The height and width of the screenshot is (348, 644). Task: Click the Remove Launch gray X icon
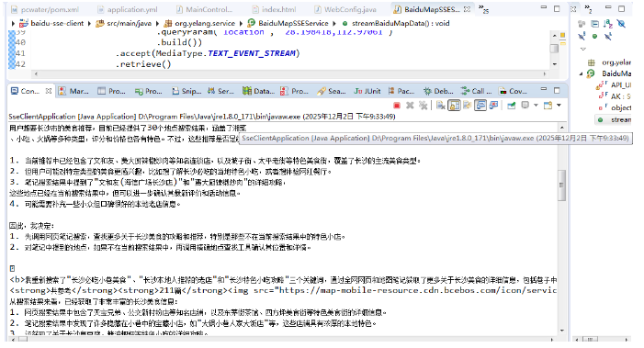pyautogui.click(x=410, y=106)
